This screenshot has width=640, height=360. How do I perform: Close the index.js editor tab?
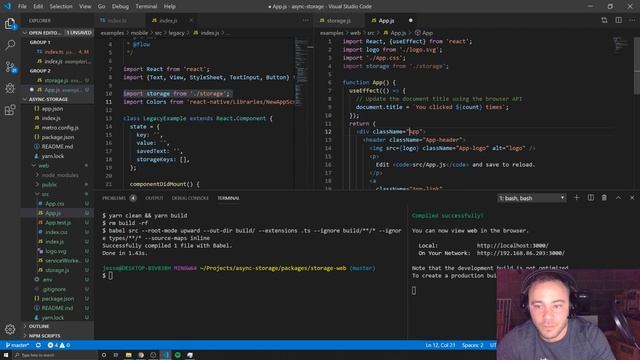click(x=191, y=20)
